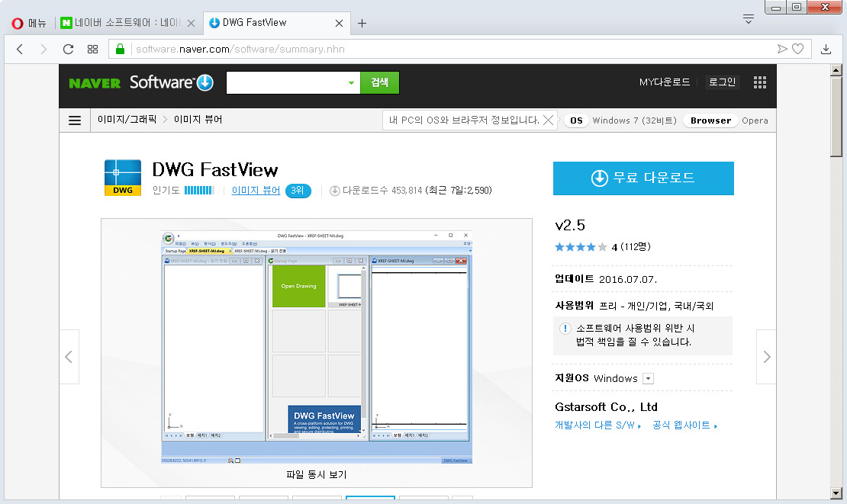Screen dimensions: 847x504
Task: Open a new browser tab
Action: click(362, 23)
